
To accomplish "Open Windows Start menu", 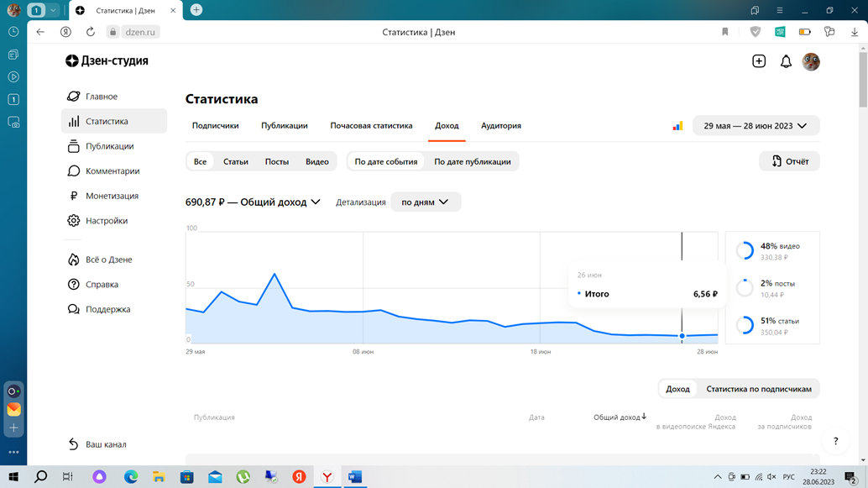I will 13,477.
